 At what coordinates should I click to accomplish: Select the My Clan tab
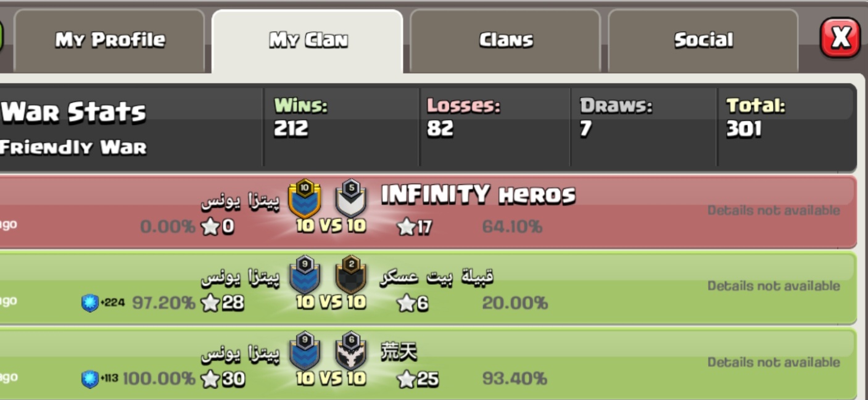point(307,41)
